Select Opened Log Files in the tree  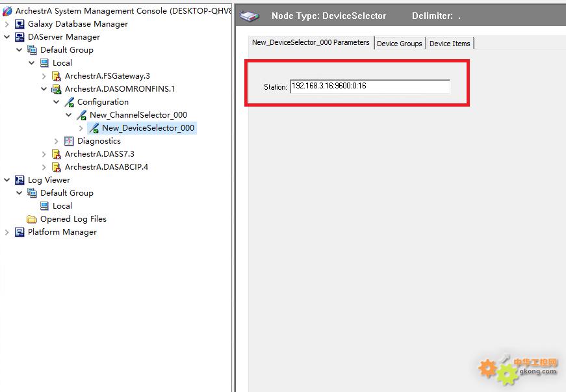[x=73, y=219]
